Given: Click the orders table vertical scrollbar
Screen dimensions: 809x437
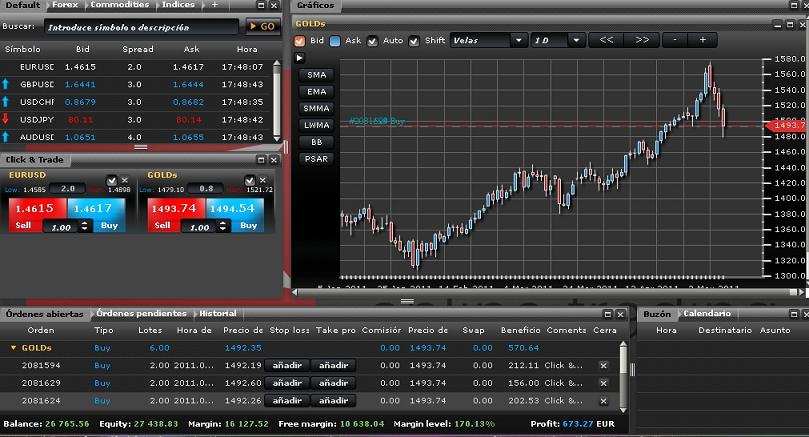Looking at the screenshot, I should 623,377.
